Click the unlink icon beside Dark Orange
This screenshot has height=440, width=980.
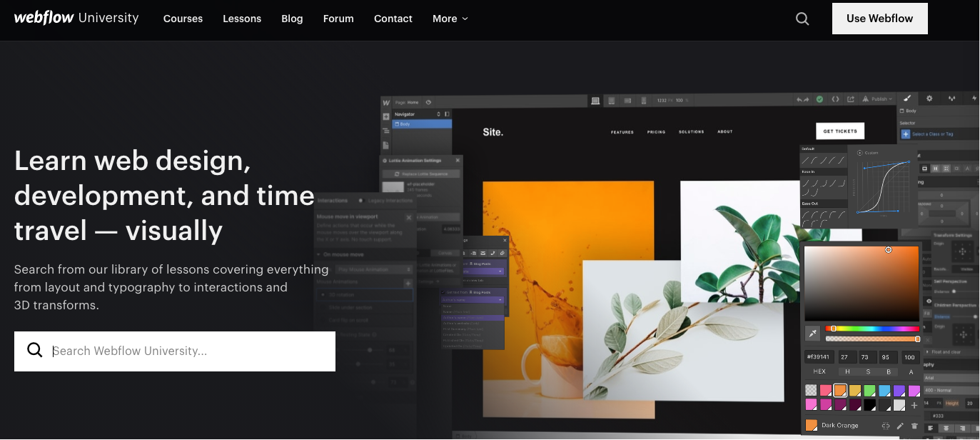(886, 426)
